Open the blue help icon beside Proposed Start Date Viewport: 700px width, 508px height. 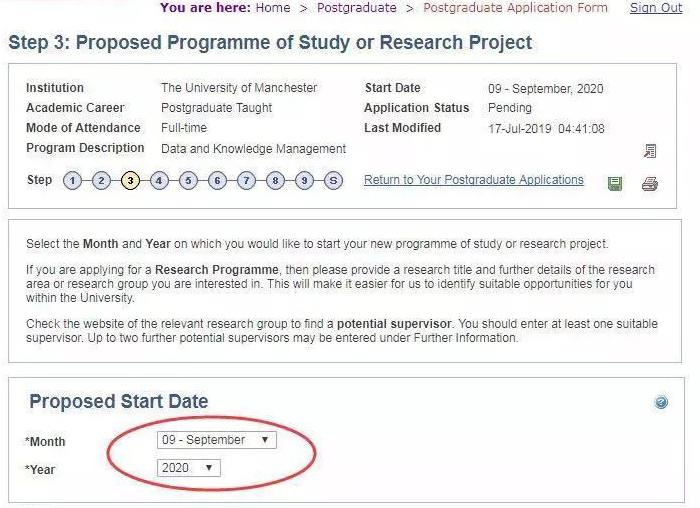pyautogui.click(x=661, y=402)
